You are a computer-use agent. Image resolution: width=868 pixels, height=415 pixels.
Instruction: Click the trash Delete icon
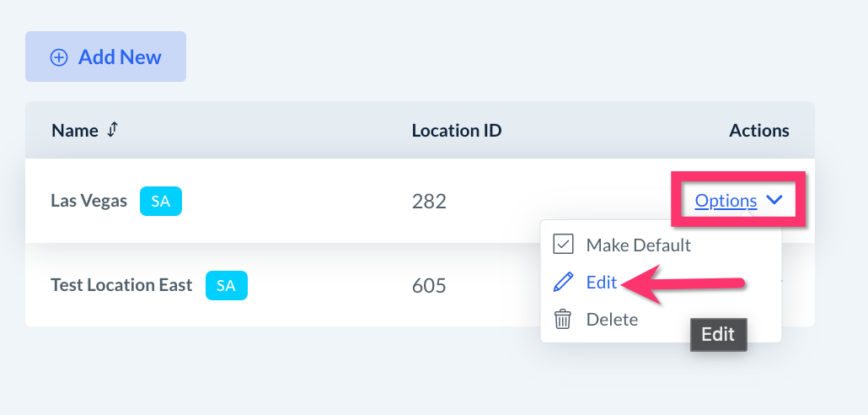click(x=562, y=320)
